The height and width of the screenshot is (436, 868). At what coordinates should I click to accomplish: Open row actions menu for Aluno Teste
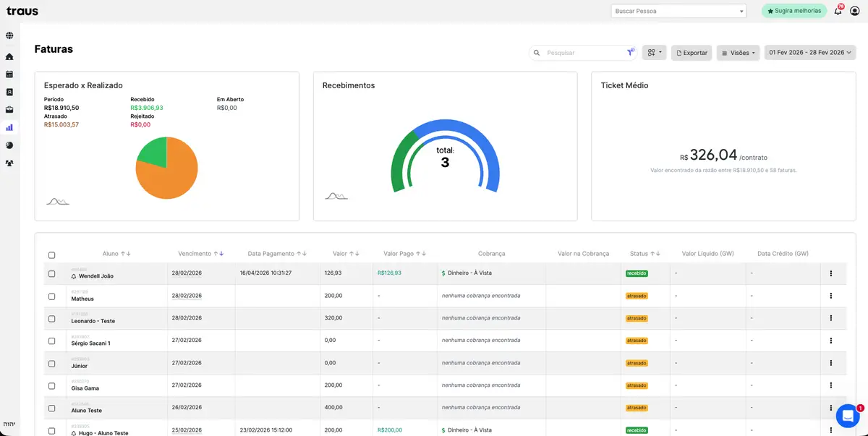830,408
